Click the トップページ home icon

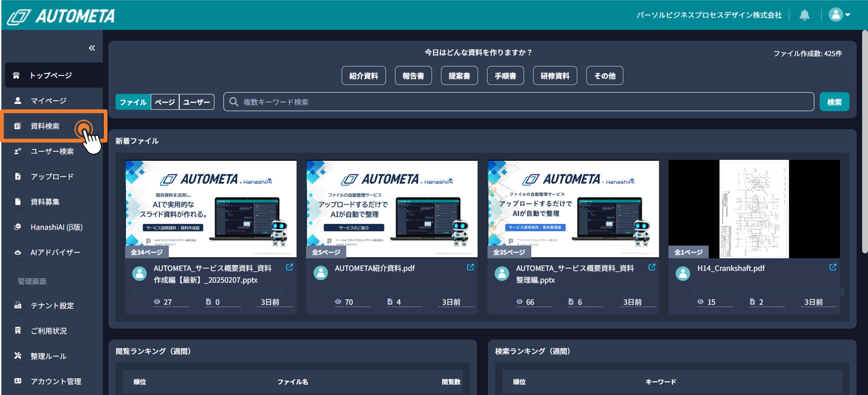click(16, 75)
